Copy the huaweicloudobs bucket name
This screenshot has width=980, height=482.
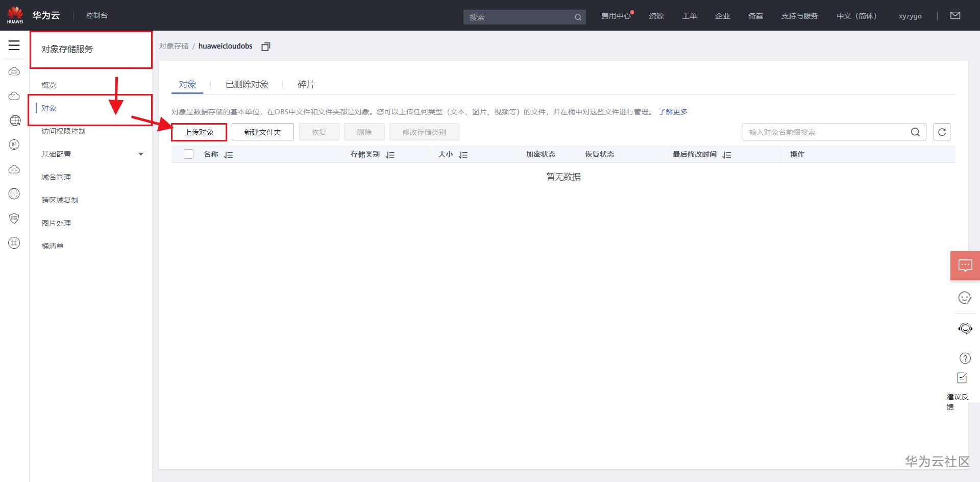click(x=265, y=46)
